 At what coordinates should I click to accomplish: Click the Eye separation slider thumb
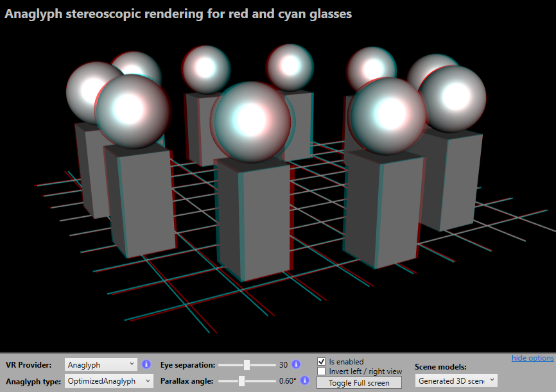pyautogui.click(x=247, y=364)
